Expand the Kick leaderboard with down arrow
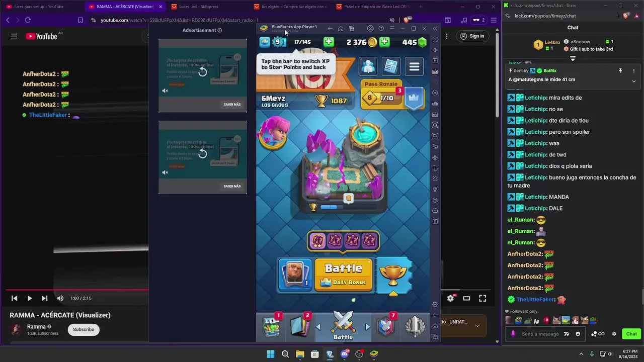This screenshot has height=362, width=644. pyautogui.click(x=573, y=58)
